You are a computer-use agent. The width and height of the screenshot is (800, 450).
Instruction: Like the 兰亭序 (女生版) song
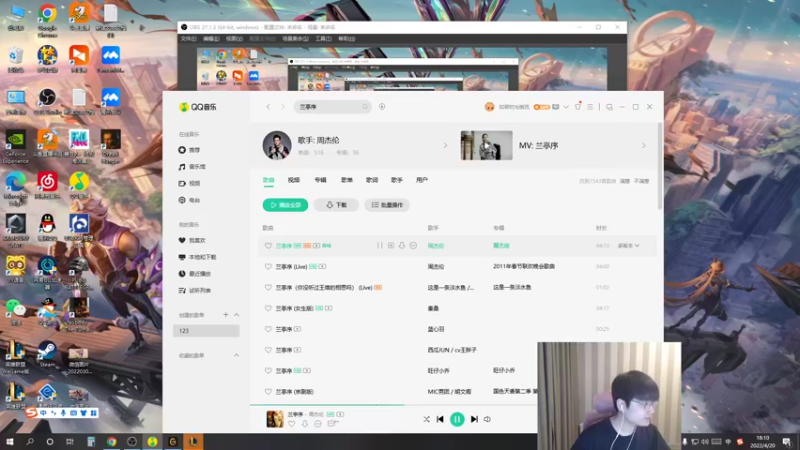pyautogui.click(x=268, y=308)
